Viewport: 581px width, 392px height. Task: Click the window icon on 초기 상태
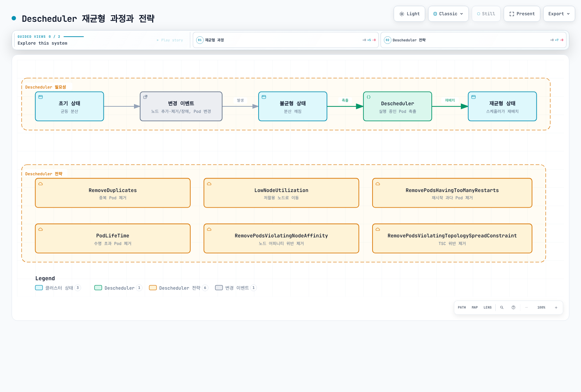pyautogui.click(x=41, y=97)
